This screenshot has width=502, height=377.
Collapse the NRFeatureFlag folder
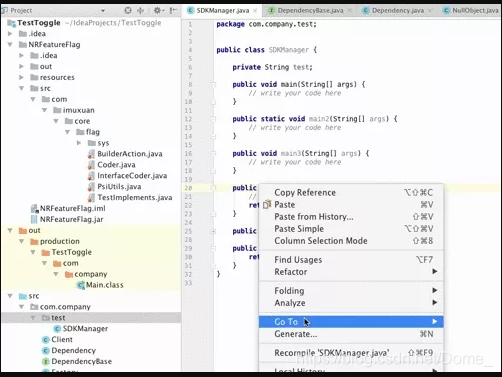coord(10,44)
